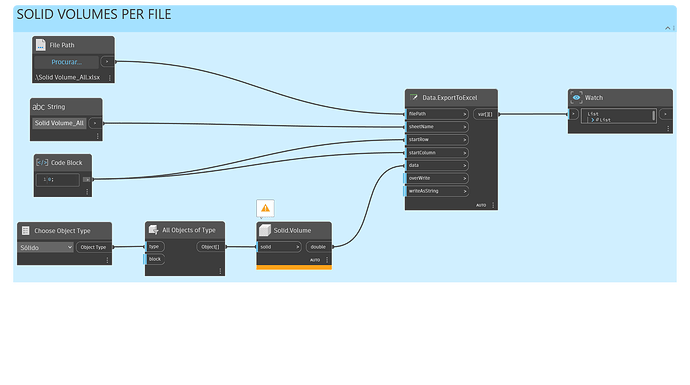Viewport: 690px width, 385px height.
Task: Click the Data.ExportToExcel node icon
Action: tap(414, 97)
